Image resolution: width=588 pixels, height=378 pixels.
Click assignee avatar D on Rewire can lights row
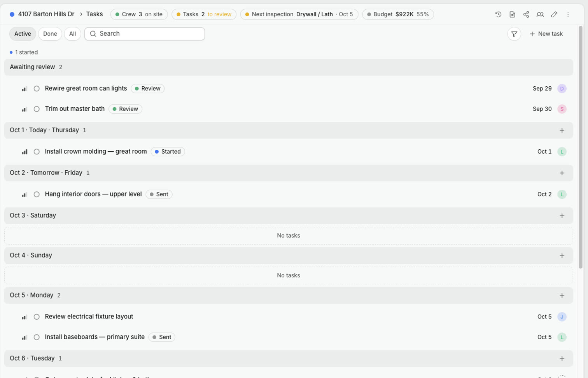point(562,89)
